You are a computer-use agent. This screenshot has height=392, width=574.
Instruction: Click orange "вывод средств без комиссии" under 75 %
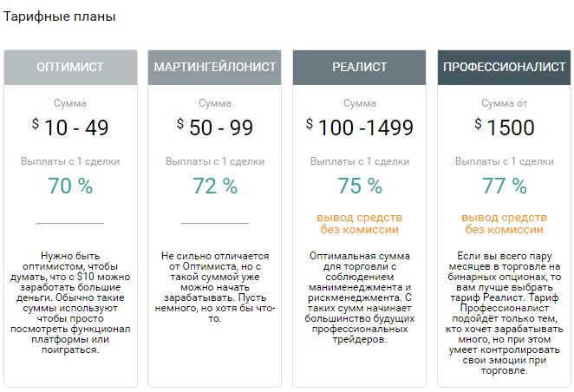359,223
